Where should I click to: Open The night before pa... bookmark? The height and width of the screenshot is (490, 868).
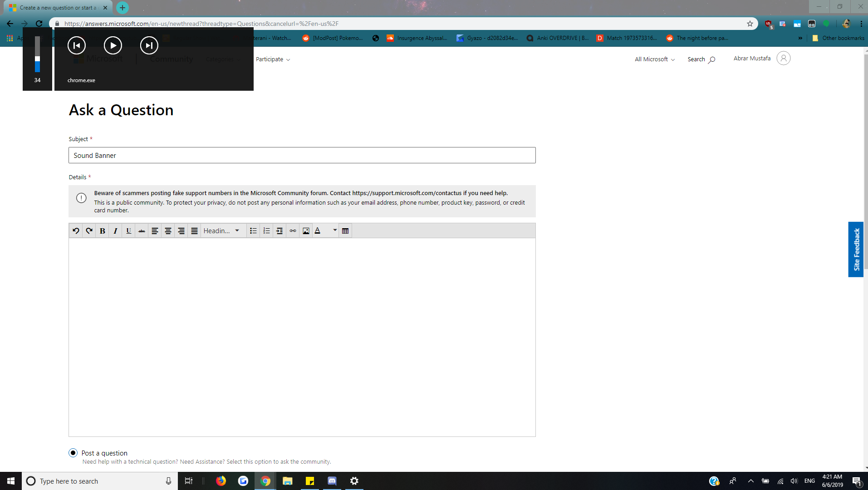click(697, 38)
